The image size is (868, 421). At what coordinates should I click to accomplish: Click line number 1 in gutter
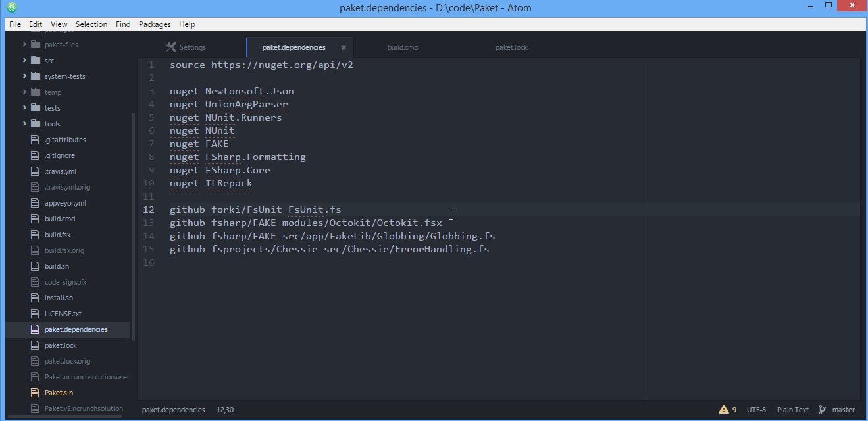coord(152,65)
